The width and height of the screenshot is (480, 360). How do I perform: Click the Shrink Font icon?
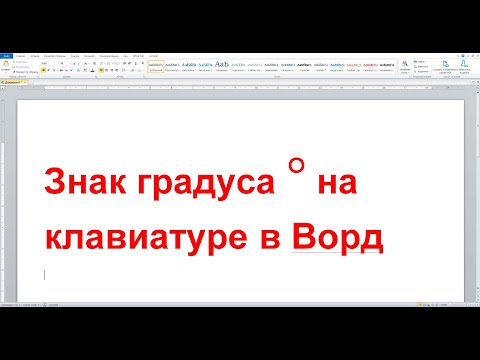[x=79, y=63]
